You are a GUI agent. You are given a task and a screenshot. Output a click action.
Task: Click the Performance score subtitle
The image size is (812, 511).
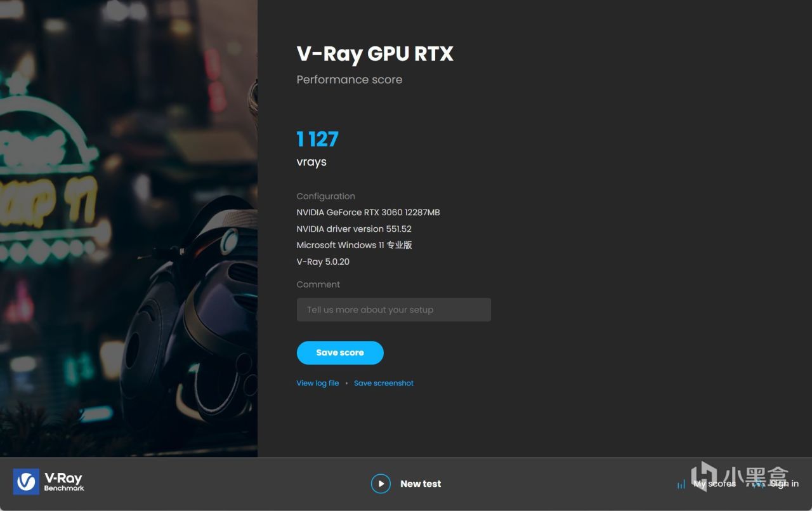pyautogui.click(x=350, y=80)
